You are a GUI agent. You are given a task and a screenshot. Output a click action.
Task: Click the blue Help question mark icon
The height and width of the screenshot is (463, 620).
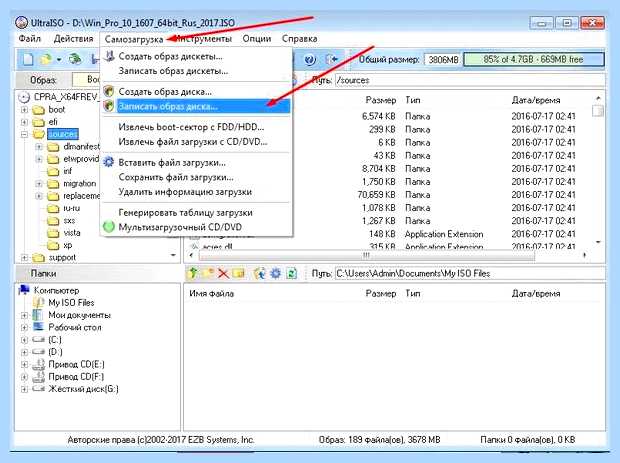coord(310,60)
